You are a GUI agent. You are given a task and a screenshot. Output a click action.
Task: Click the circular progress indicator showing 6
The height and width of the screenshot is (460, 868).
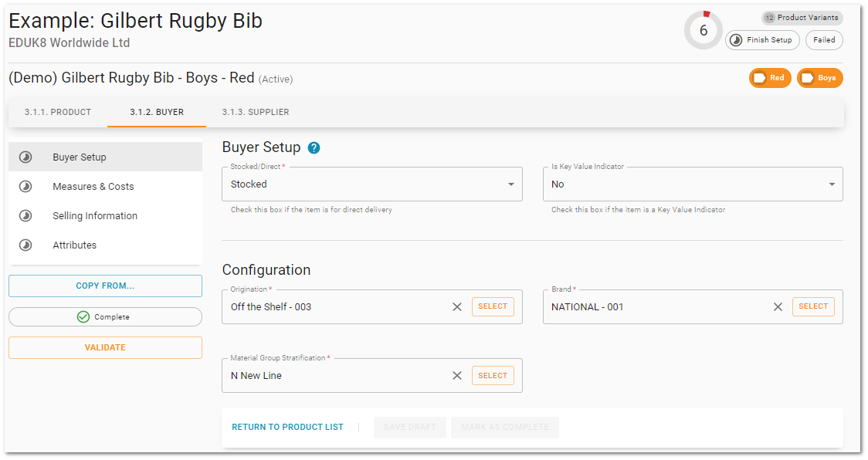click(704, 30)
